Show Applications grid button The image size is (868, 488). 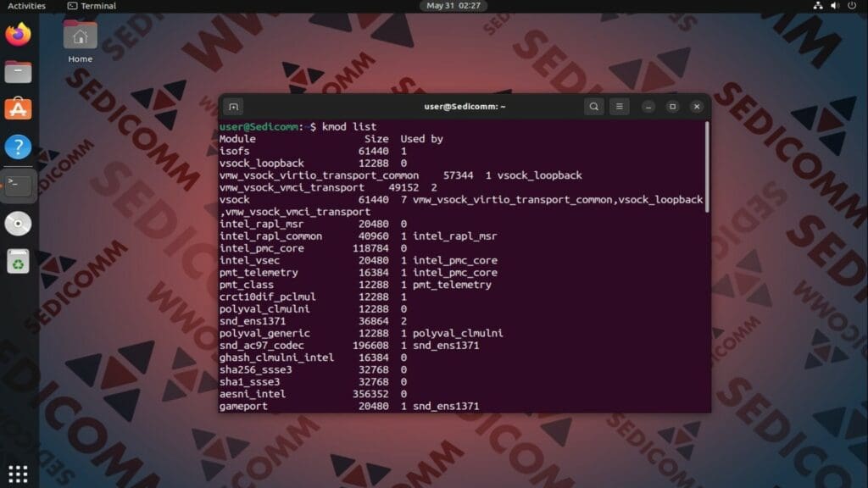click(x=19, y=474)
